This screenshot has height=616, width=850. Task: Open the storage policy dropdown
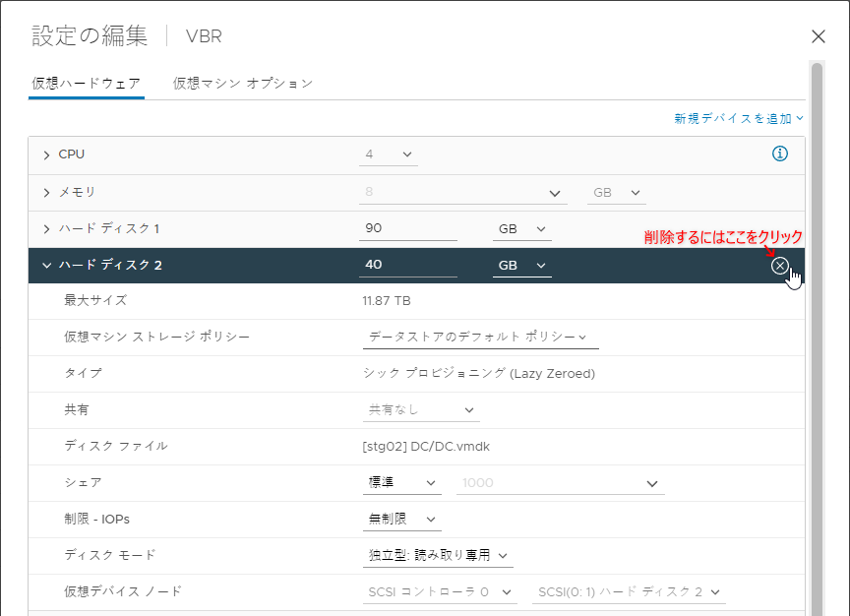(x=480, y=338)
